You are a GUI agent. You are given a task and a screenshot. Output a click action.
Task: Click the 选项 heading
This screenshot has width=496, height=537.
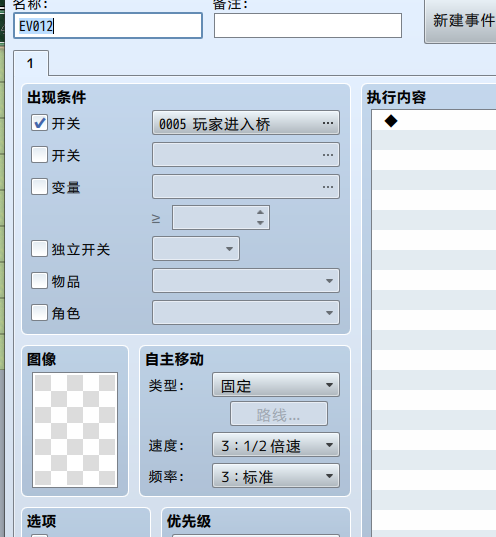41,521
